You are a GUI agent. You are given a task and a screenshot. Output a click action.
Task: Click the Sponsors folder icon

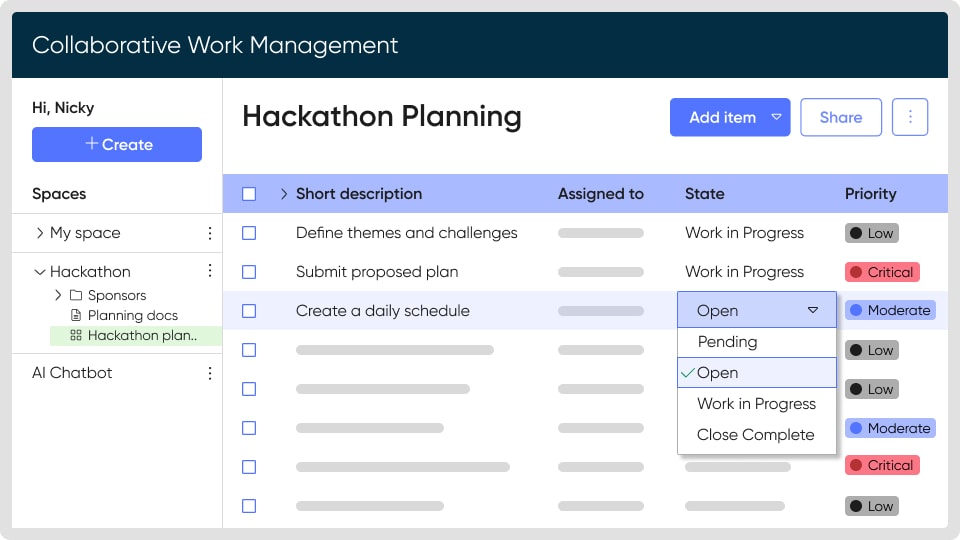tap(76, 295)
